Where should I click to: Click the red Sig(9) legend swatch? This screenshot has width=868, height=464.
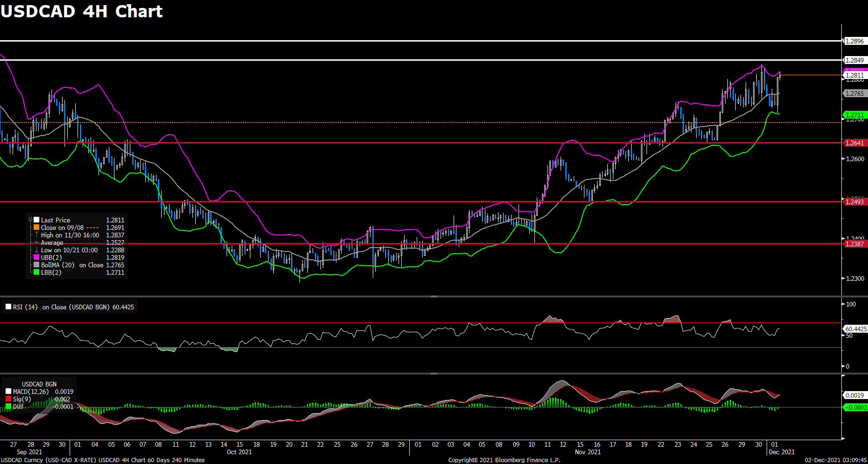pyautogui.click(x=8, y=399)
